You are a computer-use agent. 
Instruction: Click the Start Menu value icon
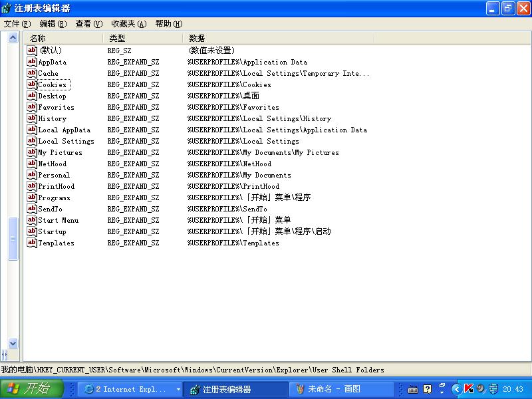coord(32,220)
